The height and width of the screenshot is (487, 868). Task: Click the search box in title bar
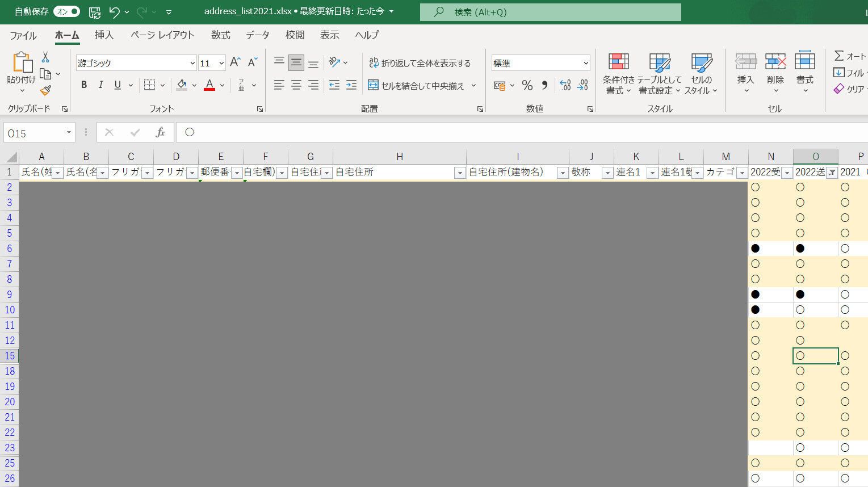click(550, 12)
